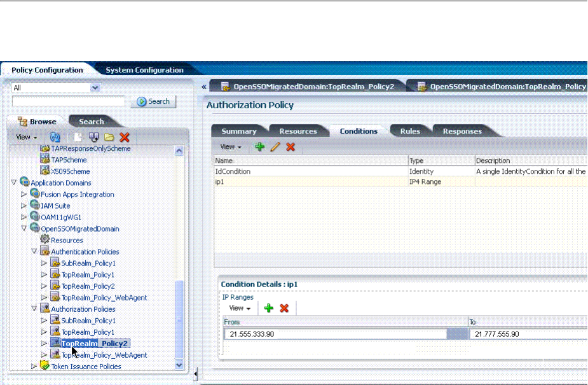588x385 pixels.
Task: Switch to the Search tab beside Browse
Action: (91, 122)
